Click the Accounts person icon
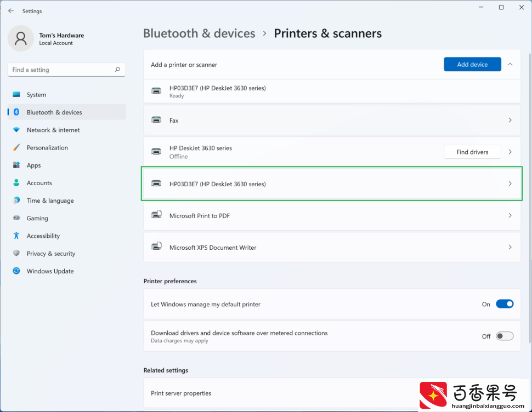532x412 pixels. click(x=16, y=182)
